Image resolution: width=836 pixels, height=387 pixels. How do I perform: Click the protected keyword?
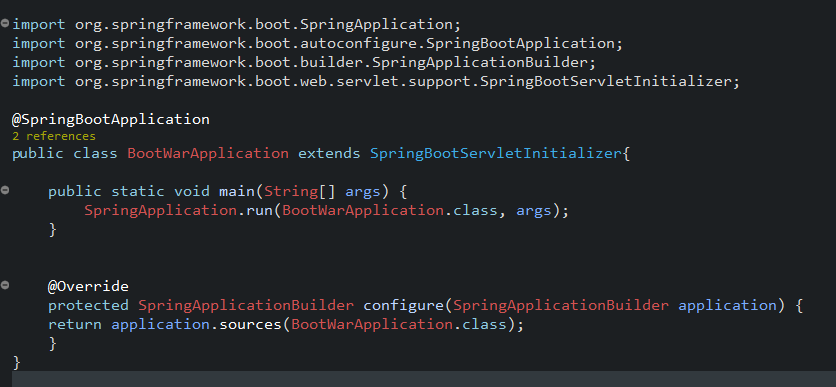pyautogui.click(x=89, y=306)
